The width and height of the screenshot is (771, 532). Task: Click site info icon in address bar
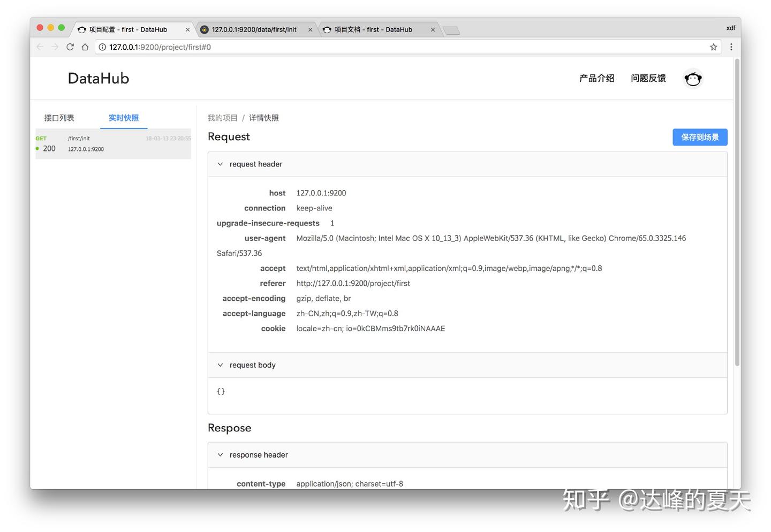[102, 47]
